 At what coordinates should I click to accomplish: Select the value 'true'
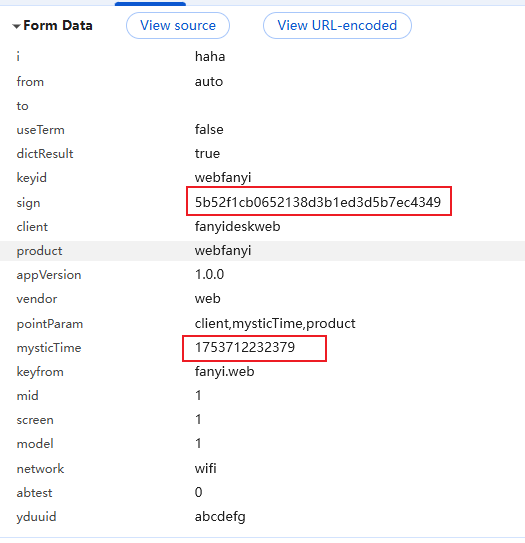(207, 153)
